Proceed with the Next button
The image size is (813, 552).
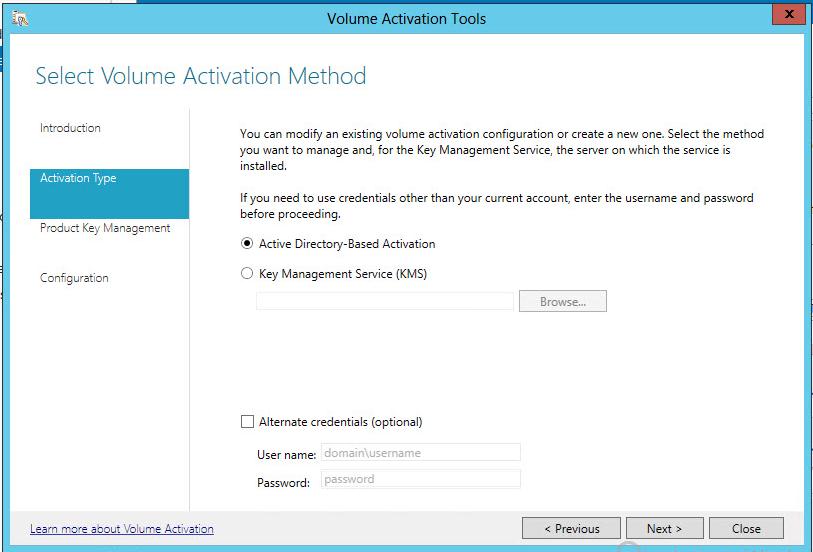(664, 529)
